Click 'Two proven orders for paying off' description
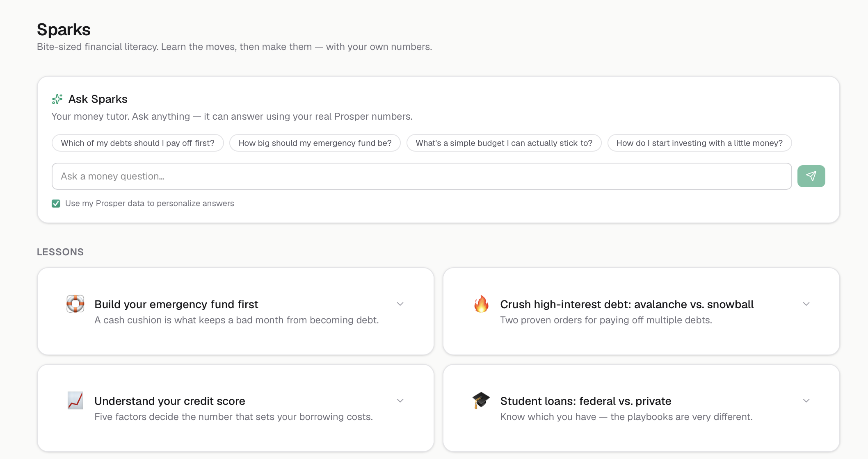Screen dimensions: 868x459 tap(606, 320)
